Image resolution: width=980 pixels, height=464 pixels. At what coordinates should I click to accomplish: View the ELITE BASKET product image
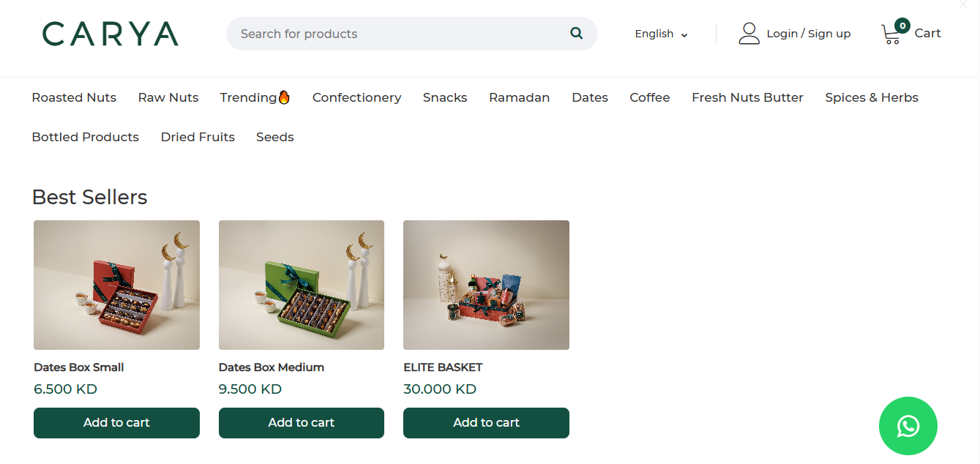486,285
